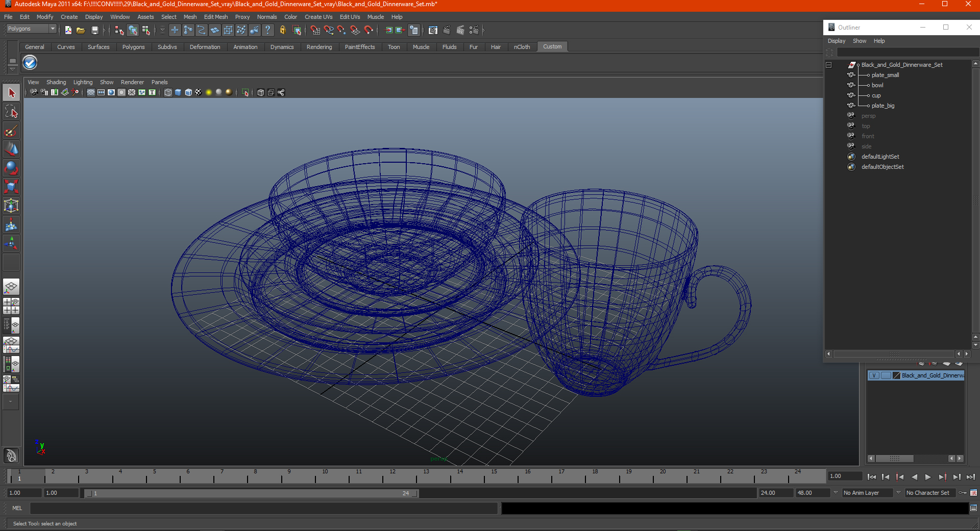Go to start of playback range
Image resolution: width=980 pixels, height=531 pixels.
point(872,477)
